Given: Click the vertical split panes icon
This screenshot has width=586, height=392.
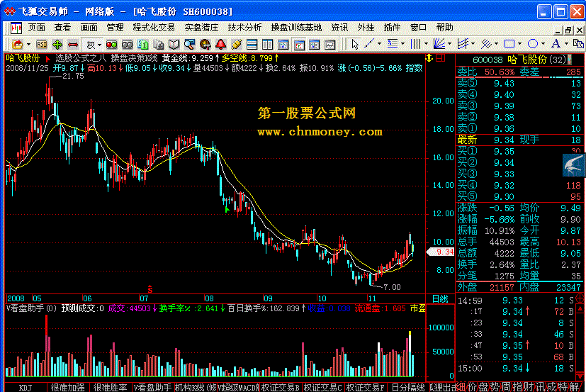Looking at the screenshot, I should 268,45.
